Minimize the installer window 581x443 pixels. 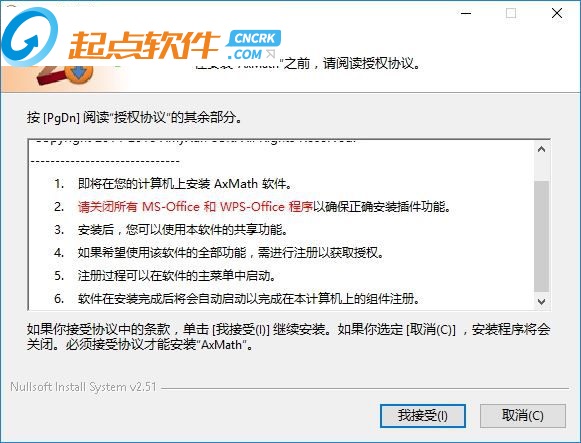tap(466, 13)
